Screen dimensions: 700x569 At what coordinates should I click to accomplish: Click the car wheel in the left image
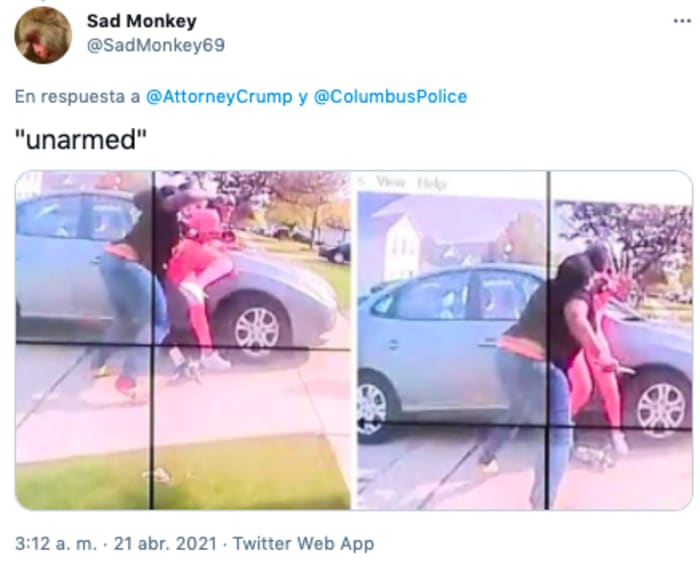[258, 330]
